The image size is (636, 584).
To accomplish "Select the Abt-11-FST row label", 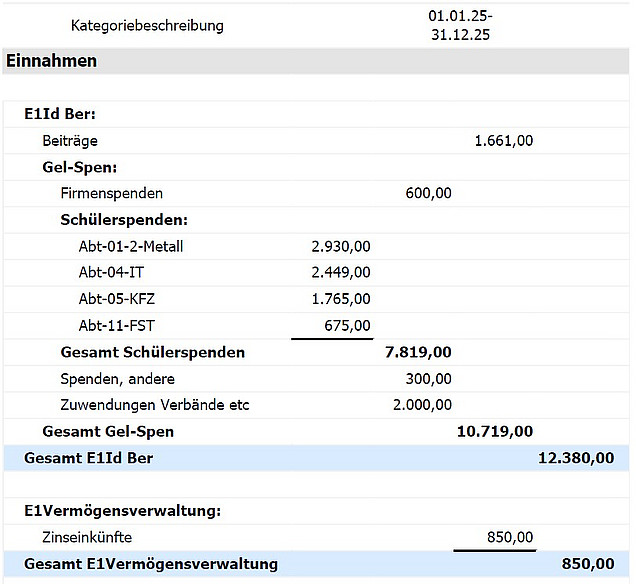I will tap(116, 326).
